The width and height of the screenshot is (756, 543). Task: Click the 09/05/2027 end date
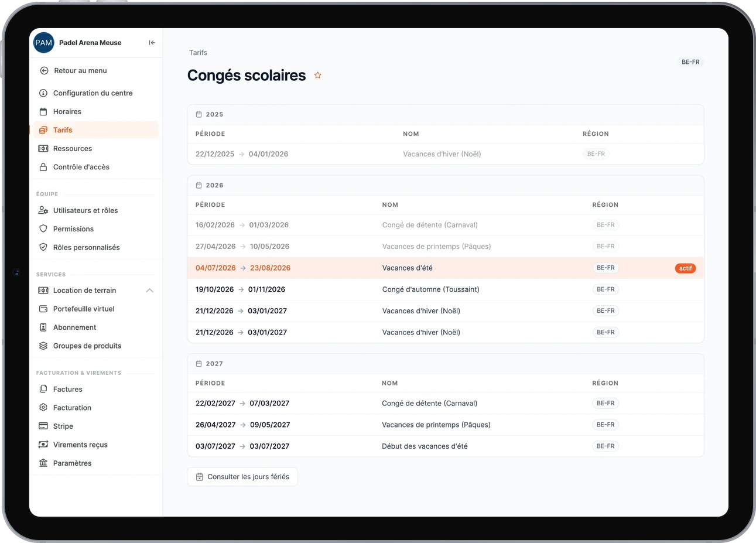270,425
